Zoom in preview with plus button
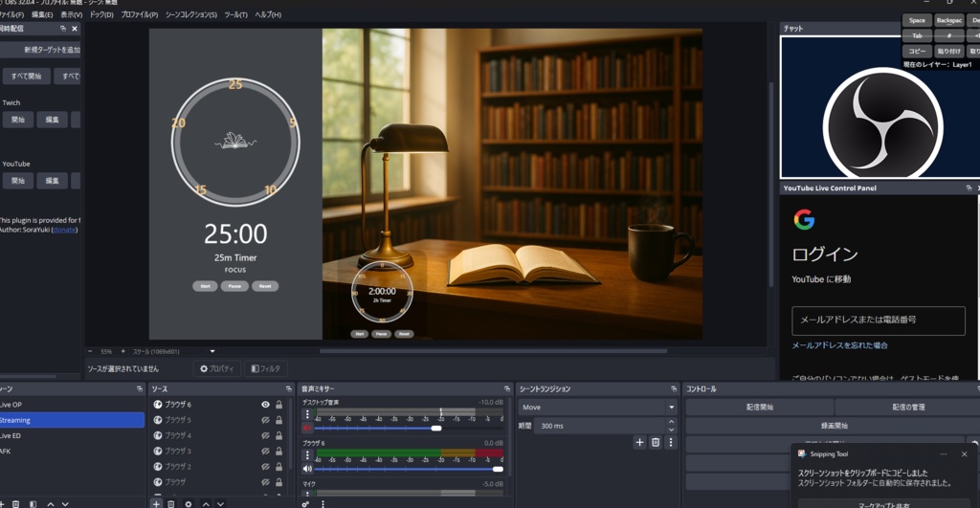 (x=122, y=351)
